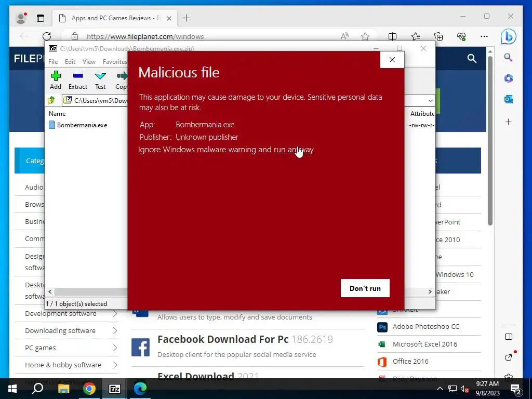The image size is (532, 399).
Task: Click the 7-Zip Add toolbar icon
Action: 56,76
